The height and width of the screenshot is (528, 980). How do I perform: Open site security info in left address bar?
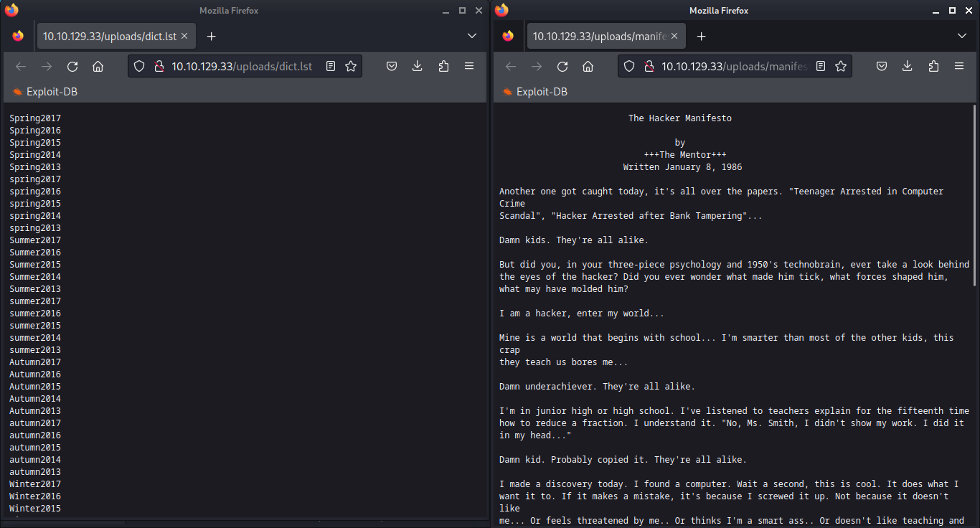(159, 67)
